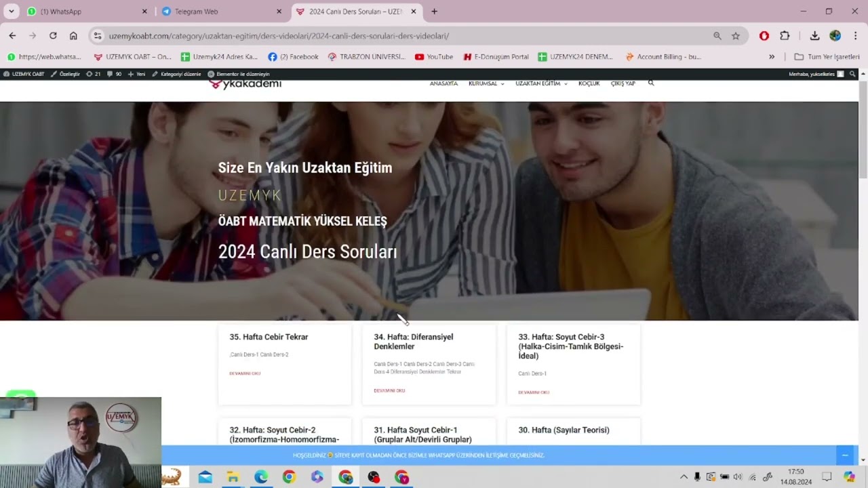
Task: Open the UZEMYK OABT WordPress admin menu
Action: pyautogui.click(x=24, y=74)
